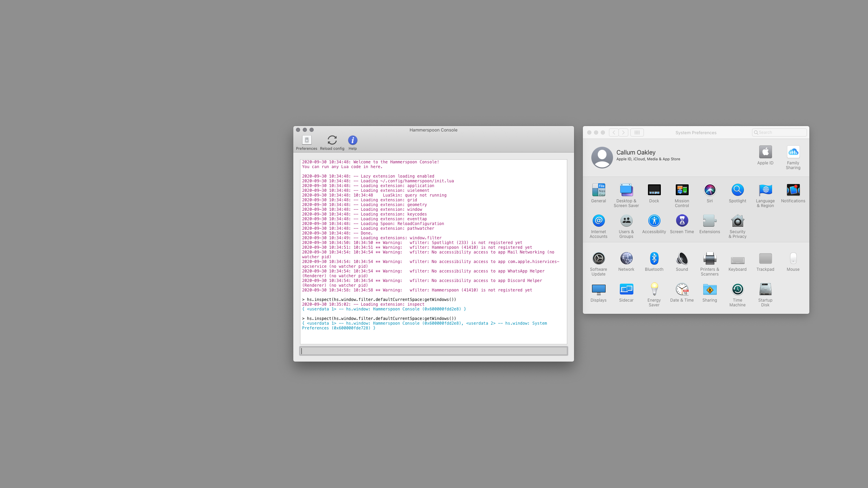
Task: Open Bluetooth preferences
Action: 654,262
